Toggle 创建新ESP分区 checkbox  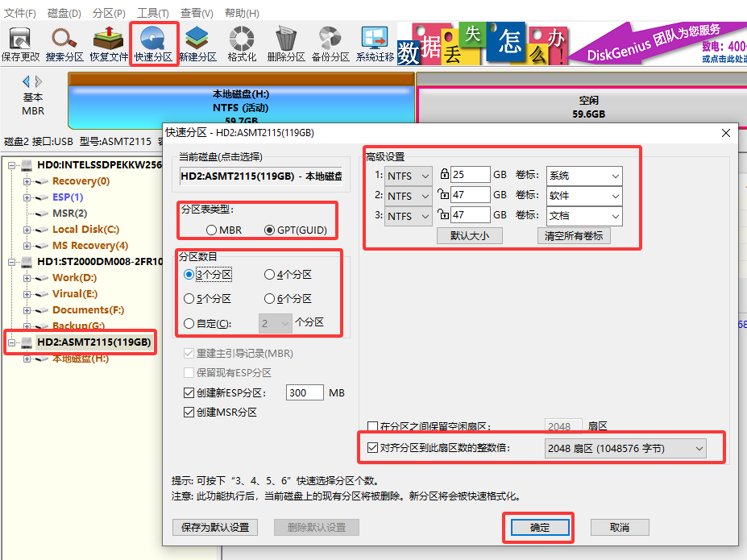click(189, 393)
